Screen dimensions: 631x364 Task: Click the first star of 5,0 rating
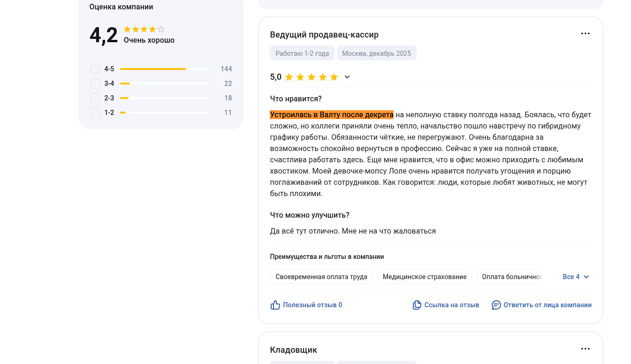click(289, 77)
